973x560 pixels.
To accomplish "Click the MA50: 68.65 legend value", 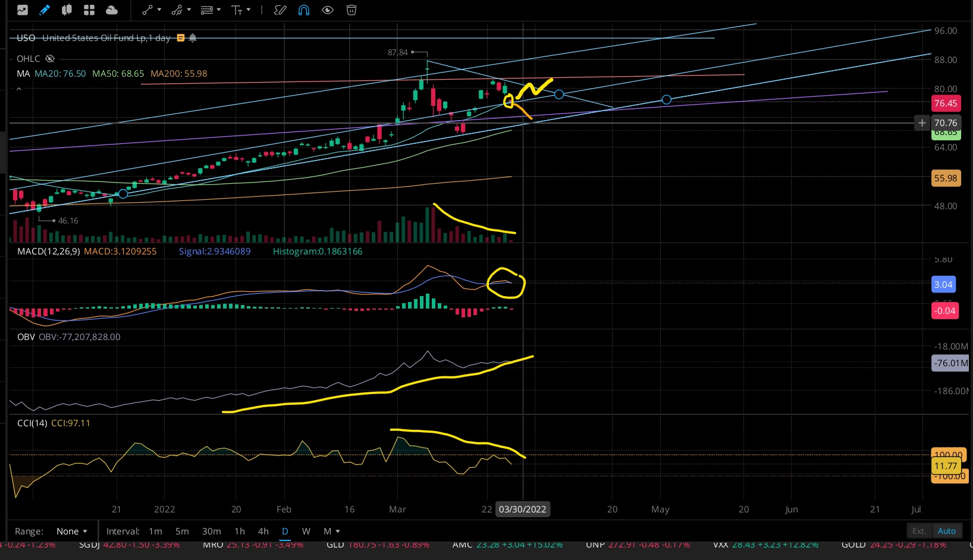I will tap(118, 74).
